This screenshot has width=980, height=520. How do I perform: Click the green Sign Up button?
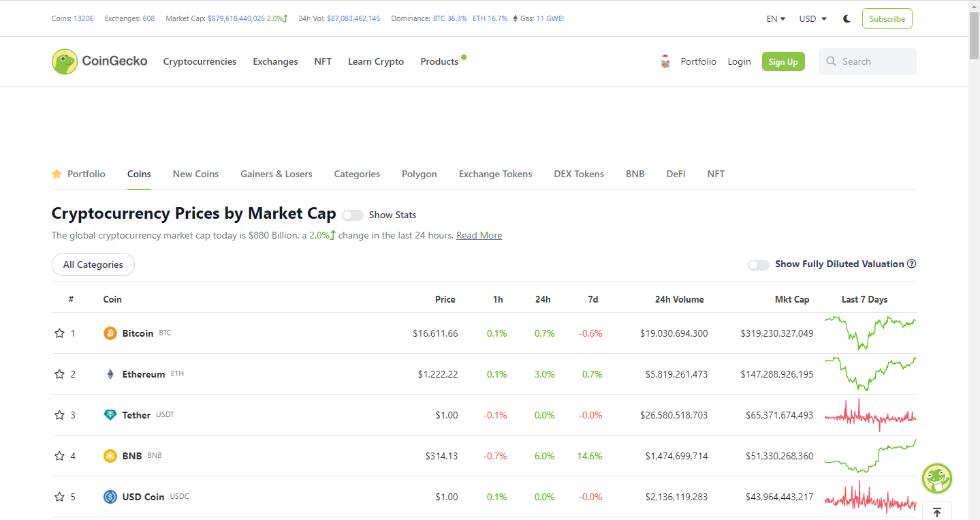pyautogui.click(x=783, y=61)
